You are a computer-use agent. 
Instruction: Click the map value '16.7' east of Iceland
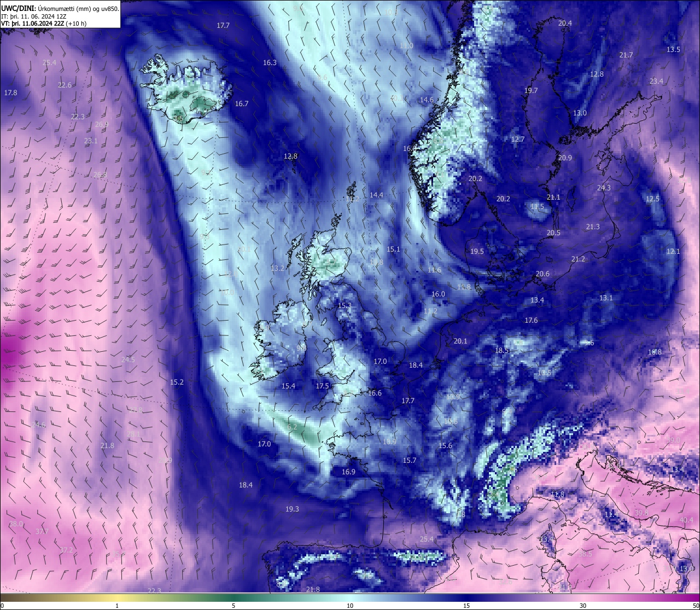(242, 104)
